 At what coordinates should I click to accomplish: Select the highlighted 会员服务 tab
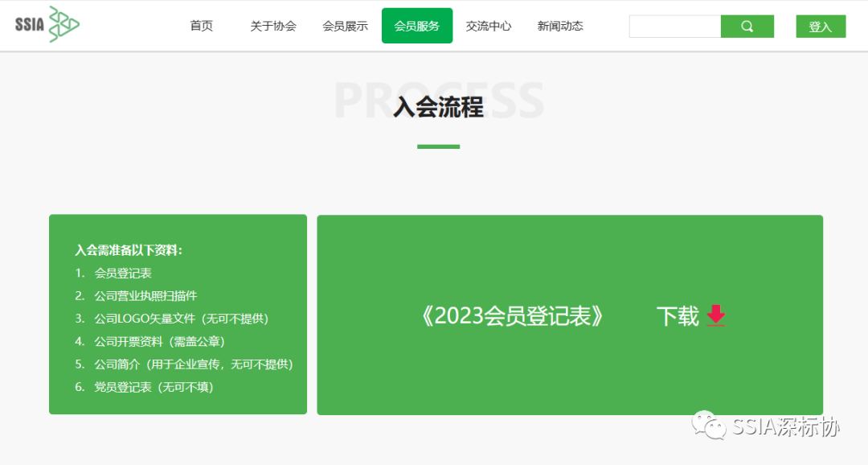point(416,25)
